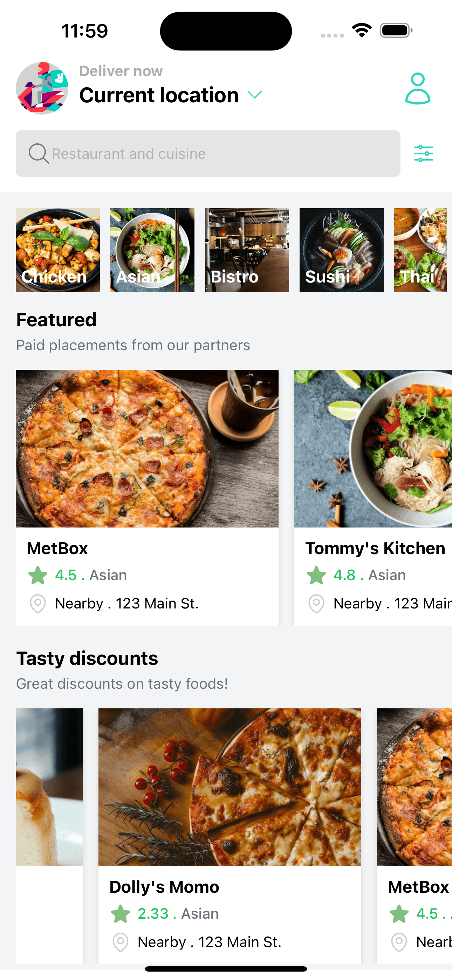Tap Dolly's Momo rating star
This screenshot has height=980, width=452.
click(120, 913)
